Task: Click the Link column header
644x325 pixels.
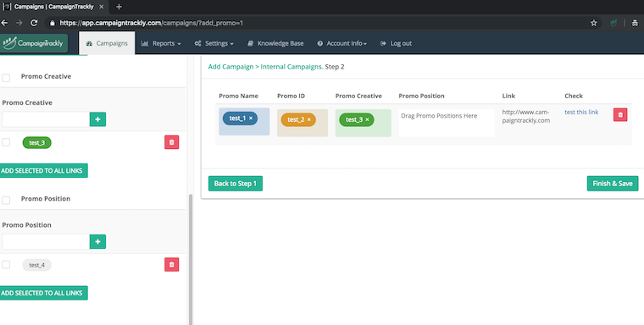Action: pyautogui.click(x=508, y=96)
